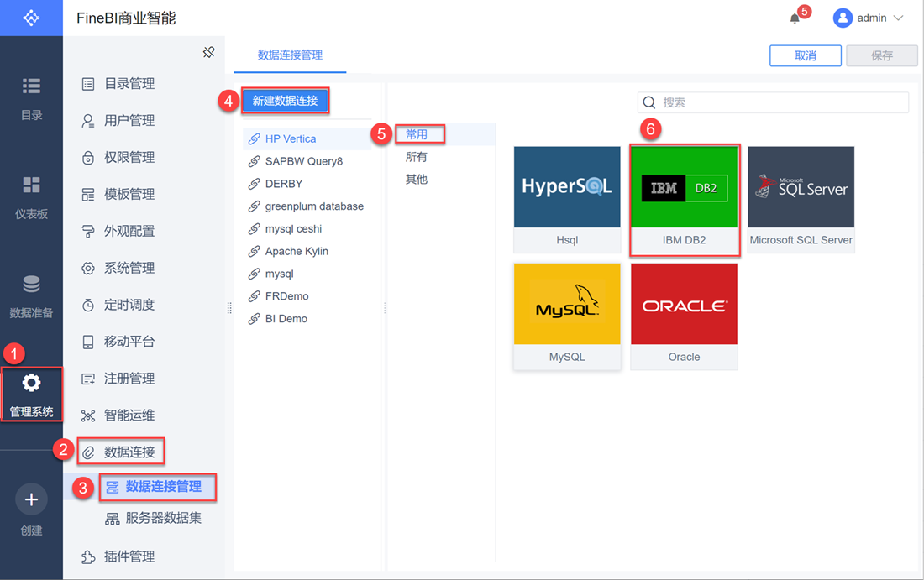
Task: Click the FineBI logo icon
Action: 31,18
